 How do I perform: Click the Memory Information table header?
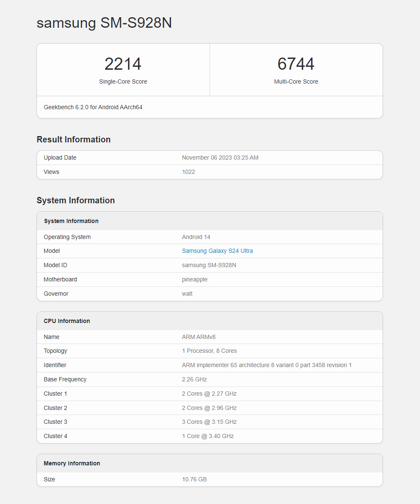tap(72, 463)
